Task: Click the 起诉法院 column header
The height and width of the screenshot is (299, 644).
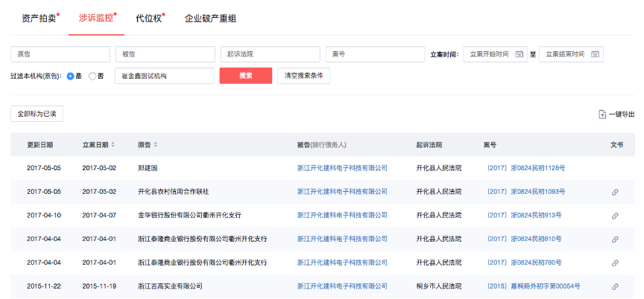Action: coord(429,145)
